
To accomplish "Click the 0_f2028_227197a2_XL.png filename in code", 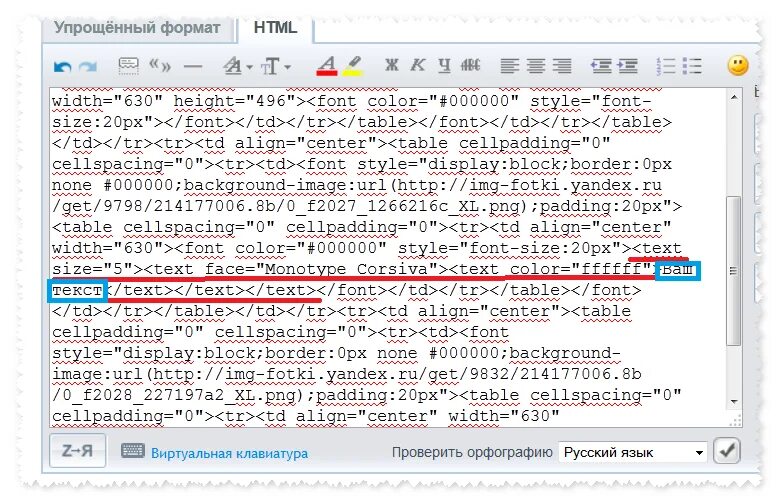I will (x=180, y=396).
